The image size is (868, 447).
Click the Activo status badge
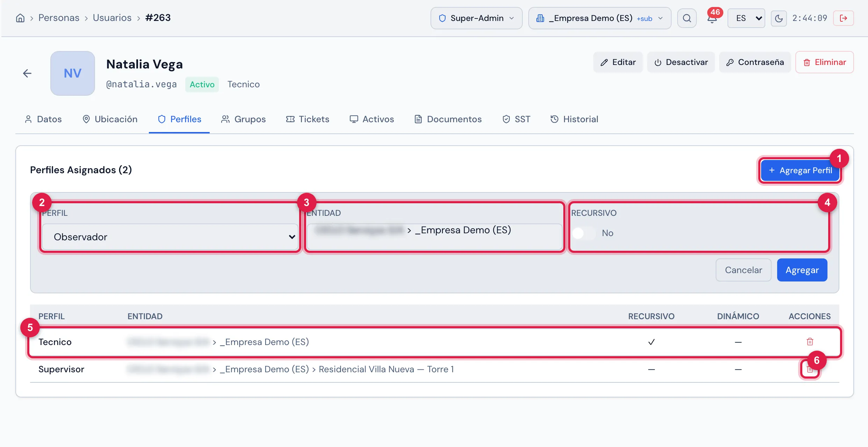tap(202, 85)
